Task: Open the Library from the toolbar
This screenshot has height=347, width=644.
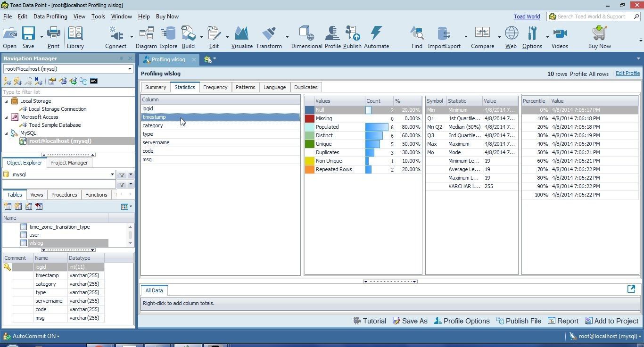Action: [x=75, y=38]
